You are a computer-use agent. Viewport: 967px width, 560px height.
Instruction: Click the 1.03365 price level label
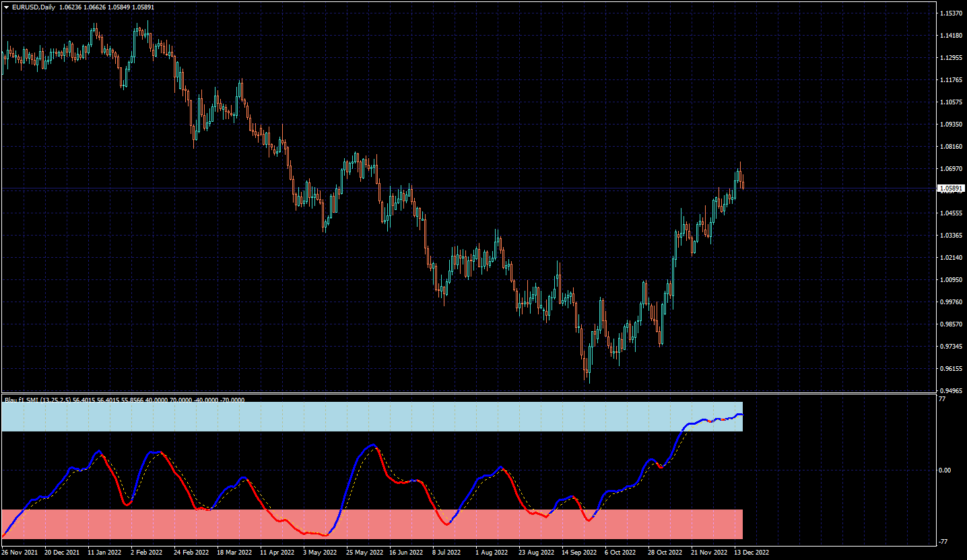[x=951, y=236]
